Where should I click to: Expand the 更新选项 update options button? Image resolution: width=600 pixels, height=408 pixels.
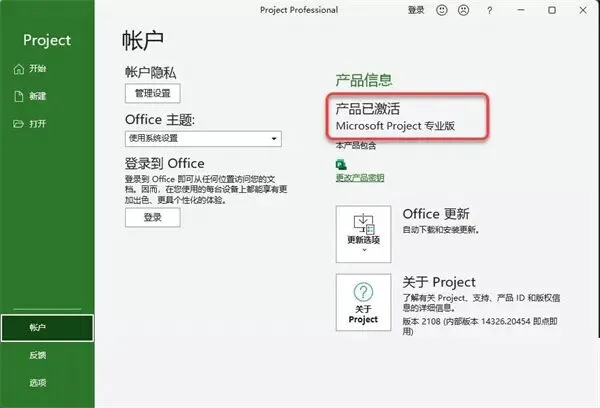(x=363, y=234)
